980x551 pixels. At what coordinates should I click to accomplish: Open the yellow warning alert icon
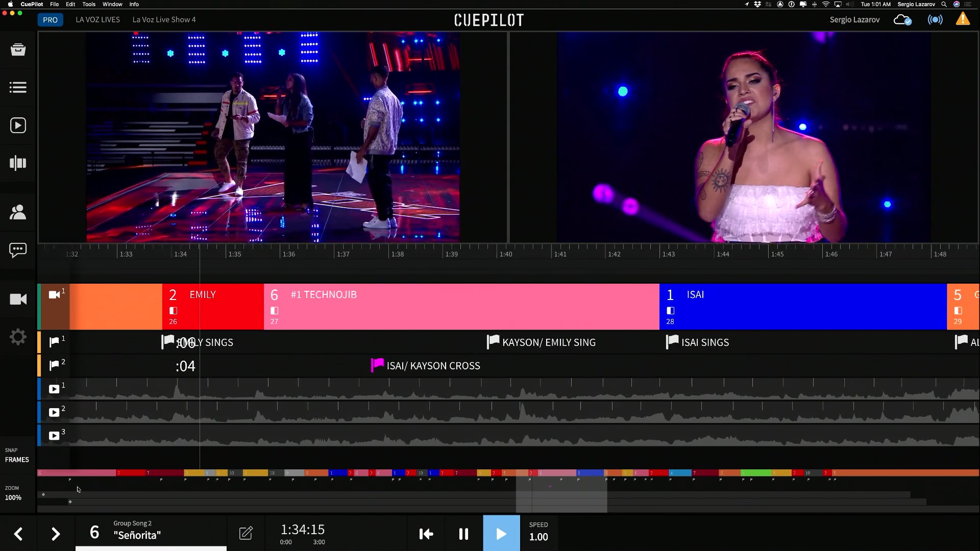tap(963, 19)
